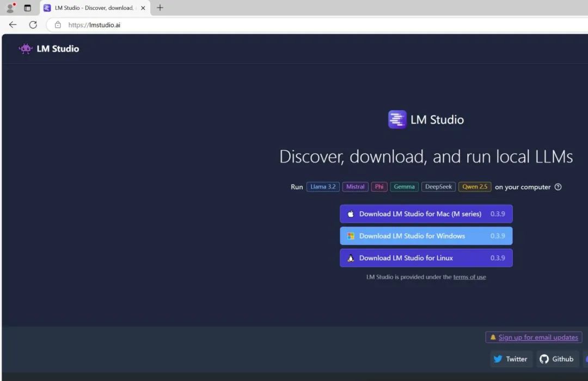Select the LM Studio browser tab
Viewport: 588px width, 381px height.
click(95, 8)
